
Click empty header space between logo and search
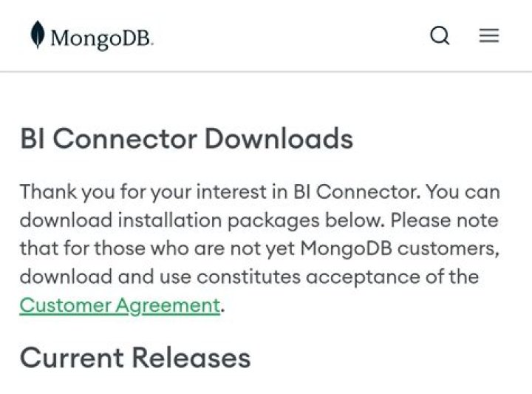[292, 35]
